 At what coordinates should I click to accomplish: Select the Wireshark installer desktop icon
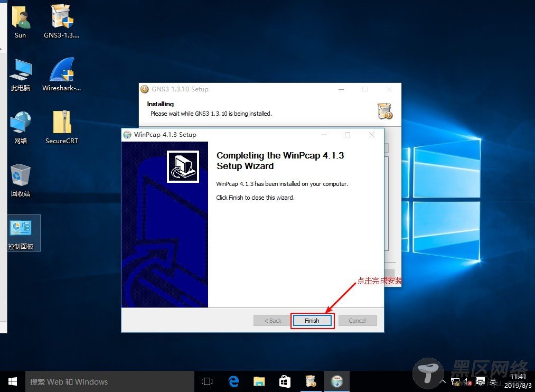pos(61,74)
